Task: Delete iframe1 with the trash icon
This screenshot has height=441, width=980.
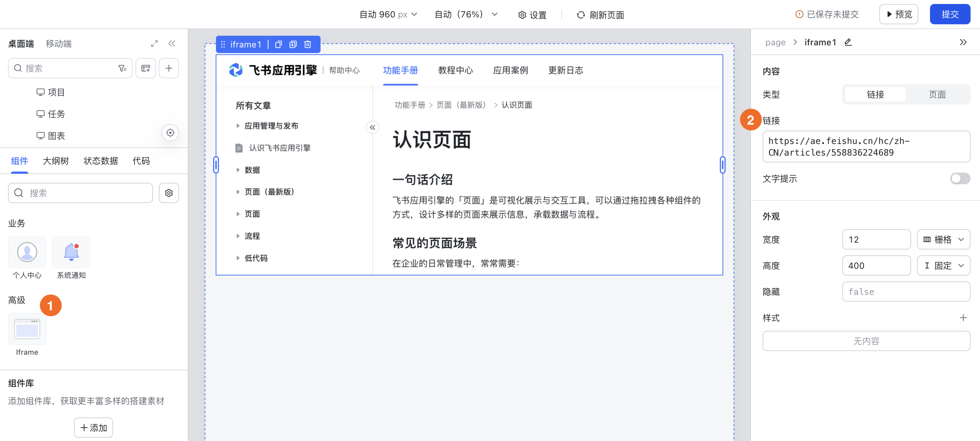Action: click(308, 45)
